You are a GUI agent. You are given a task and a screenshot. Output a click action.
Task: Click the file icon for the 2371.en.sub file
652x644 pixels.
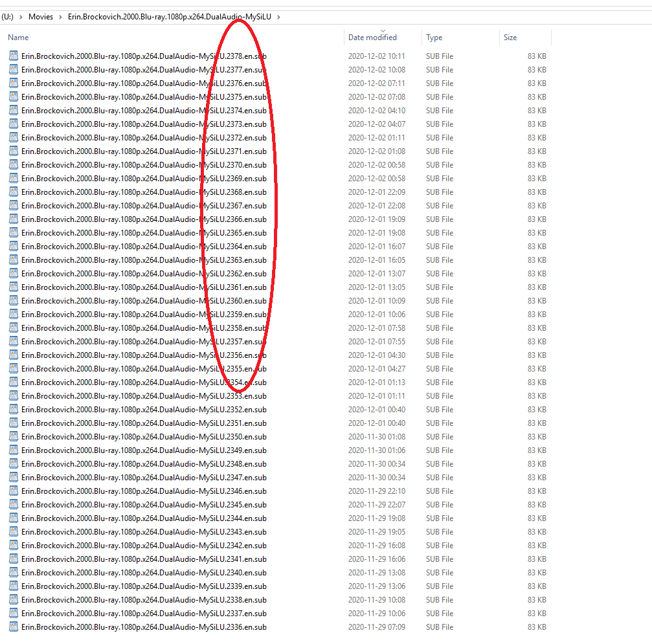(x=14, y=151)
